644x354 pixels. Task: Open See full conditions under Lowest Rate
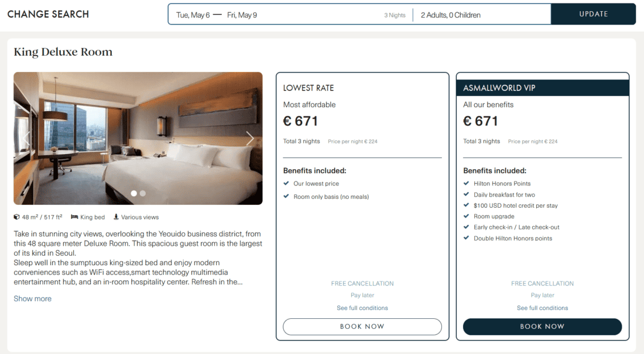pos(362,308)
